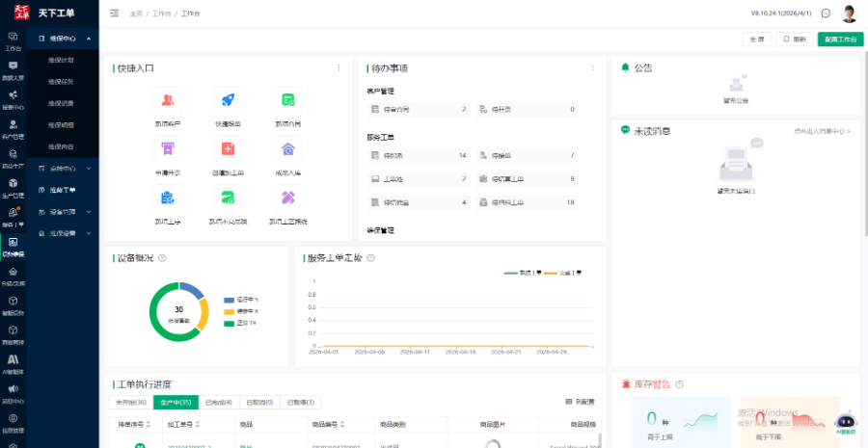This screenshot has height=448, width=868.
Task: Expand the 点检中心 submenu group
Action: click(x=63, y=169)
